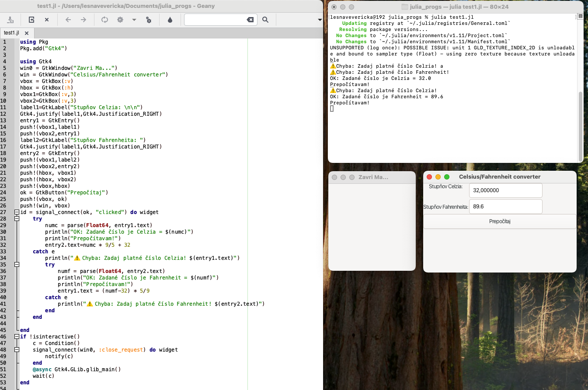Click the magnifier search icon in toolbar
588x390 pixels.
pos(265,20)
